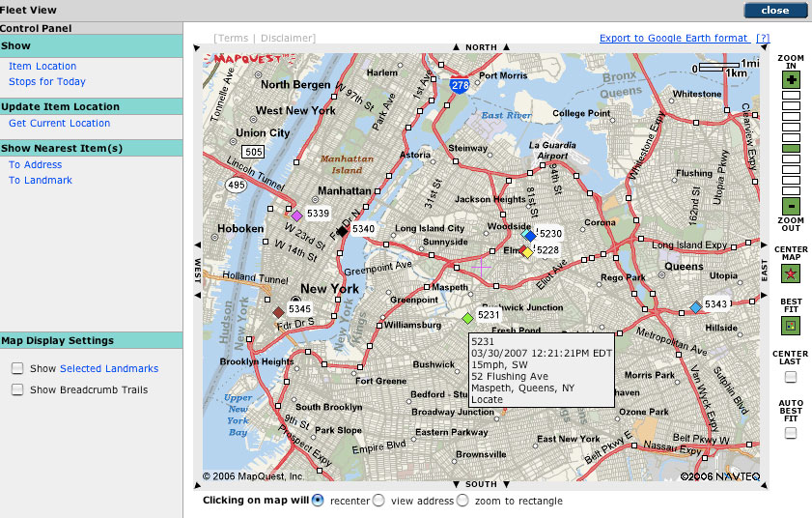The image size is (812, 518).
Task: Click the Terms link above map
Action: [233, 38]
